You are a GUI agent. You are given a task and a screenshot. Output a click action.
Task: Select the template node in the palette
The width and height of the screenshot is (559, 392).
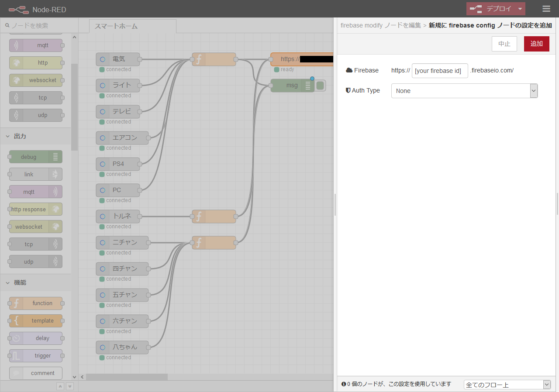point(35,320)
